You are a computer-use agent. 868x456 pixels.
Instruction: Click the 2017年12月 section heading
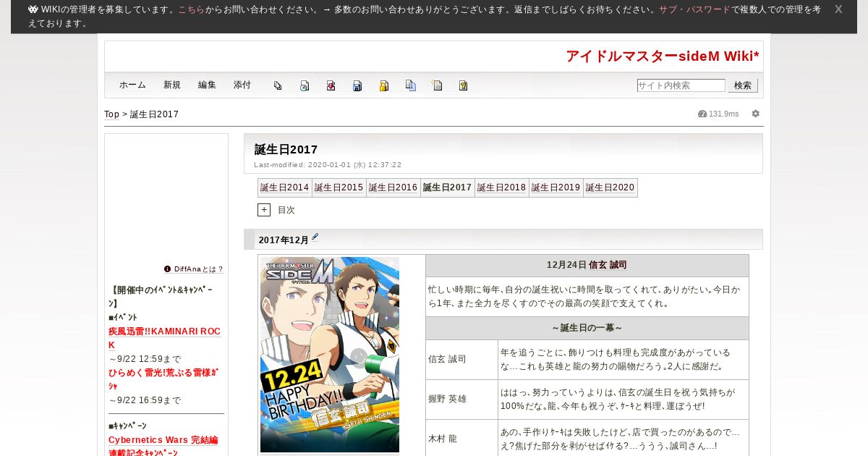tap(284, 240)
